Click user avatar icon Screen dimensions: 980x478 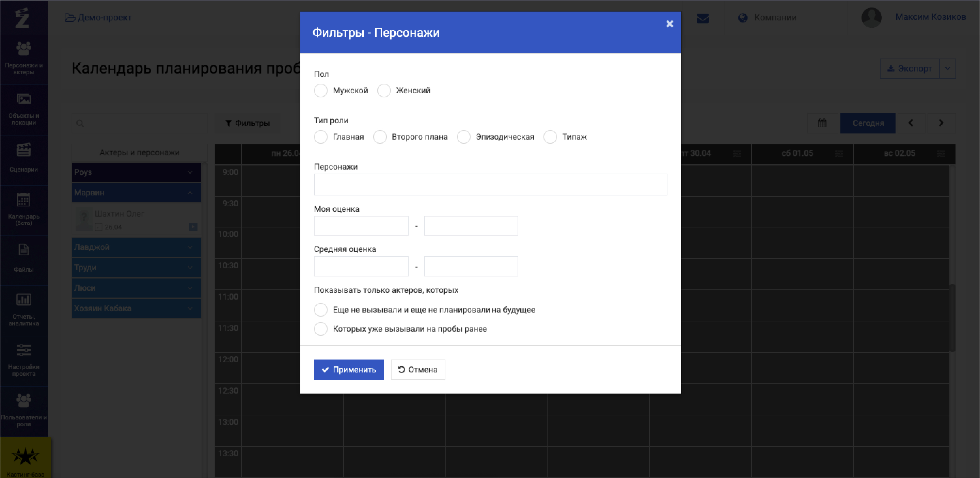(x=872, y=17)
